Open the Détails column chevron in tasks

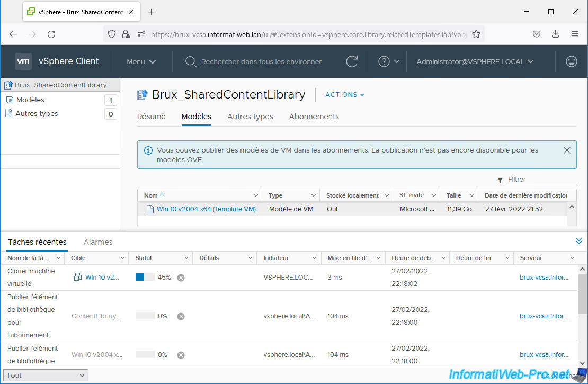click(x=250, y=258)
